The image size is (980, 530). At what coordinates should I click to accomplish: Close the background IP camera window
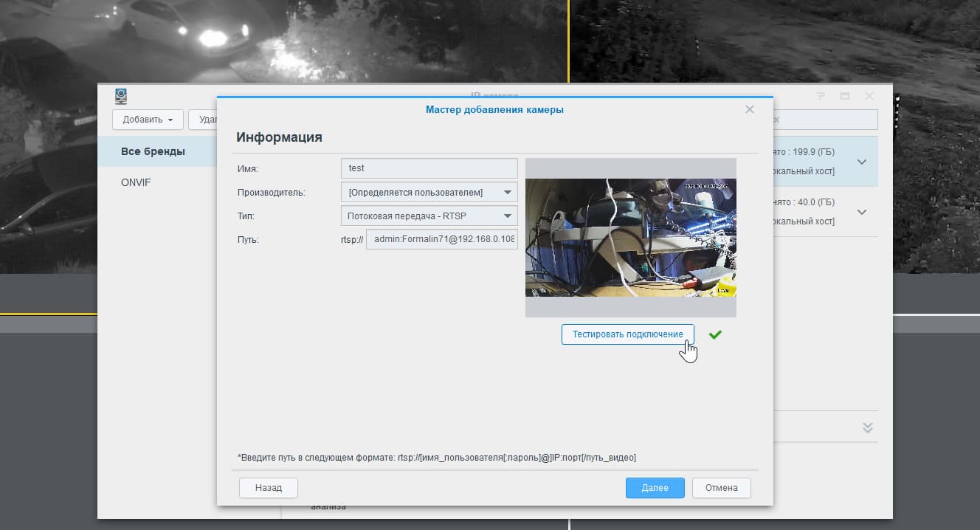pyautogui.click(x=869, y=96)
